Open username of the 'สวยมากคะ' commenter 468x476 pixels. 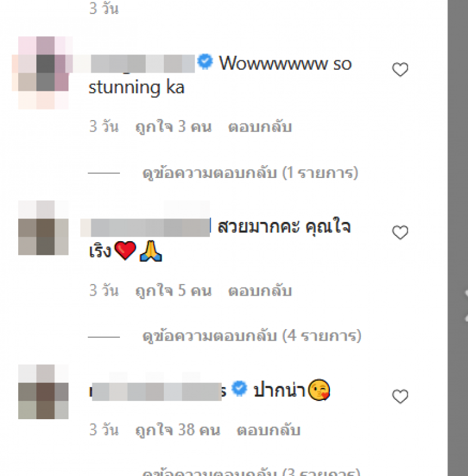tap(146, 227)
